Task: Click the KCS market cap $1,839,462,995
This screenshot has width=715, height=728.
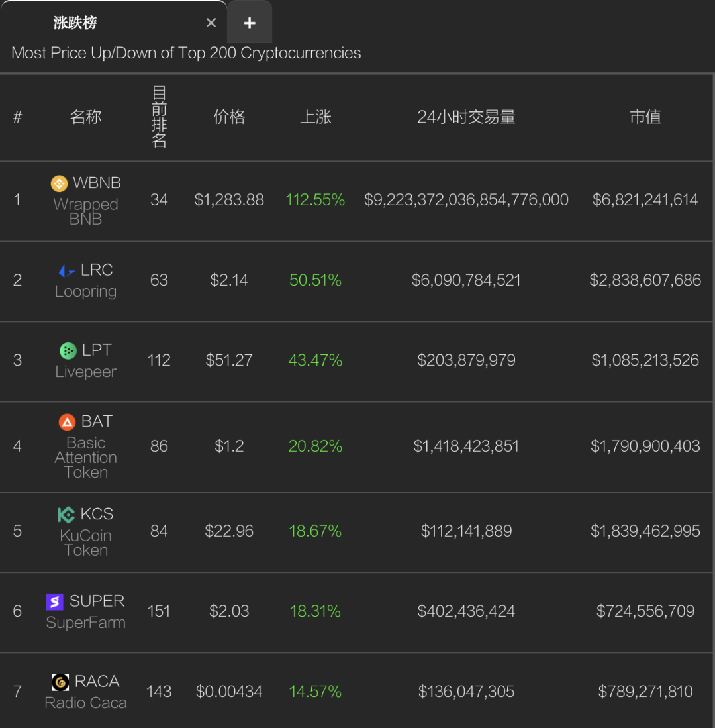Action: click(x=645, y=532)
